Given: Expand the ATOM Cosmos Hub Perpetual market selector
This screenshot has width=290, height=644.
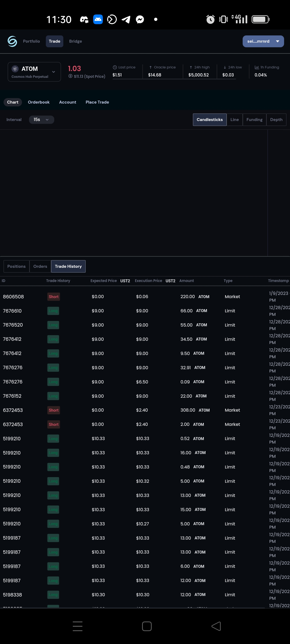Looking at the screenshot, I should [34, 72].
